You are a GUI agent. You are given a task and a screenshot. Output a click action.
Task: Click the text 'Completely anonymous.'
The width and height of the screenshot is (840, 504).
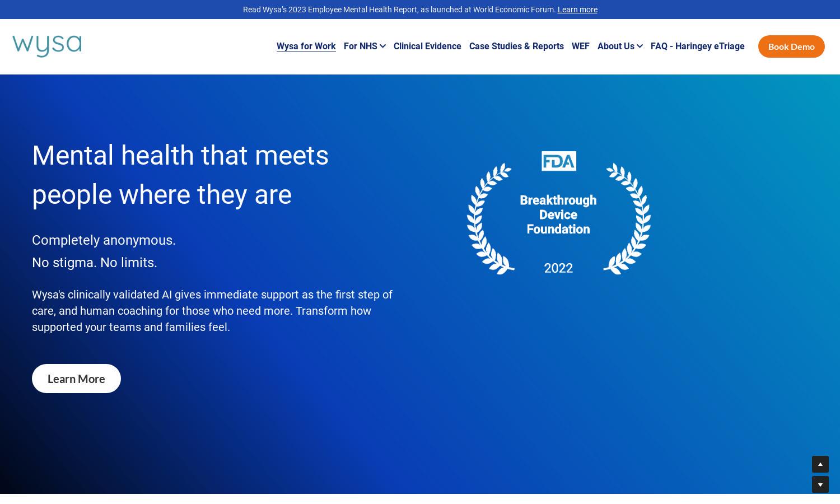click(104, 240)
